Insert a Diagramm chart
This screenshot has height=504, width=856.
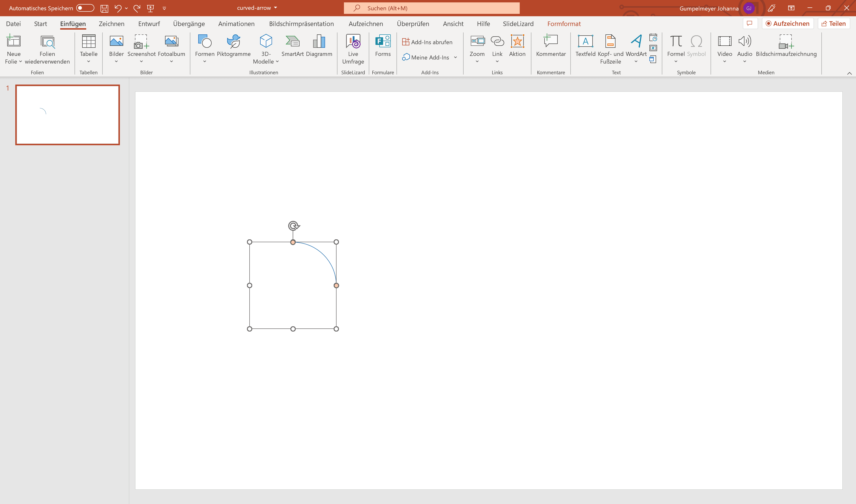(319, 46)
